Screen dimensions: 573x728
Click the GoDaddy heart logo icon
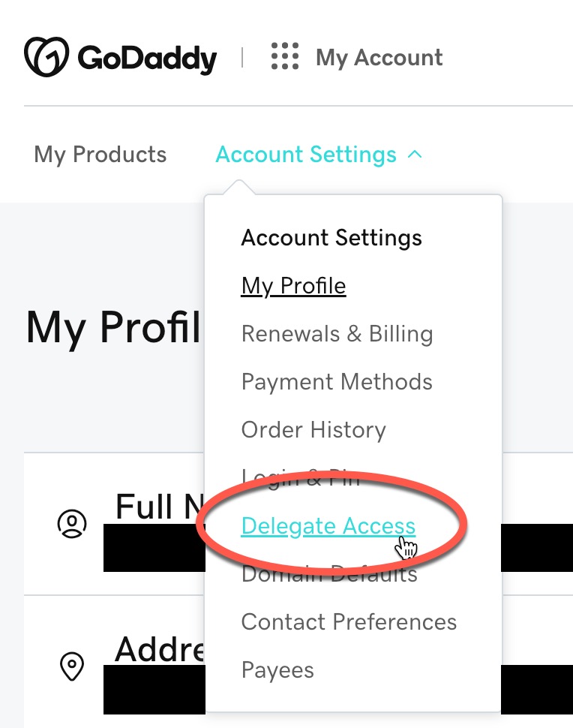[x=46, y=56]
